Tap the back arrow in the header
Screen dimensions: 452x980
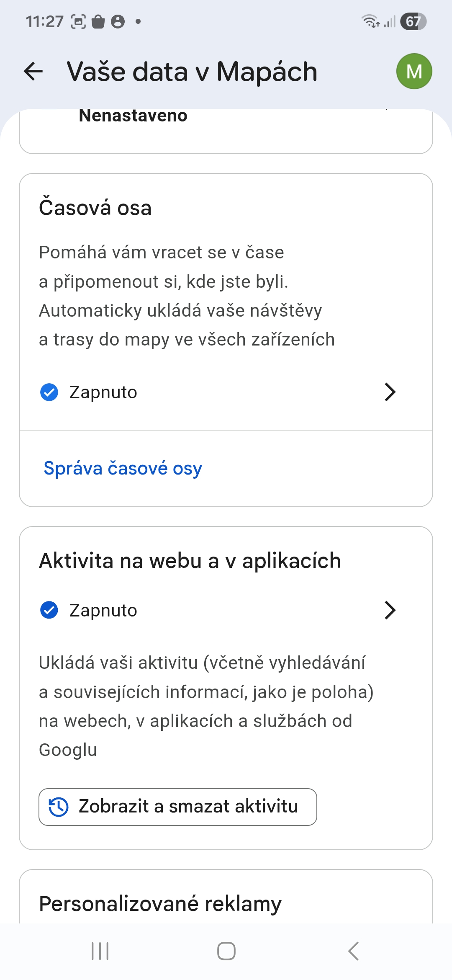click(33, 71)
